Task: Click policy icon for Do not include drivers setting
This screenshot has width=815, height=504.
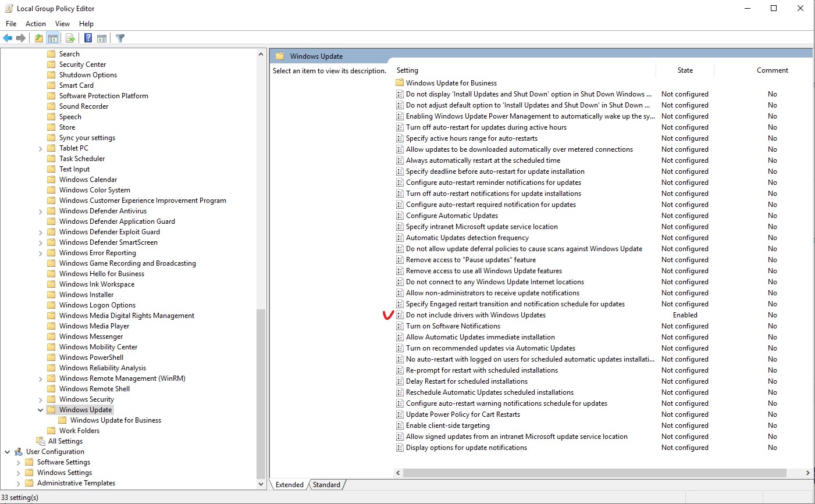Action: 400,315
